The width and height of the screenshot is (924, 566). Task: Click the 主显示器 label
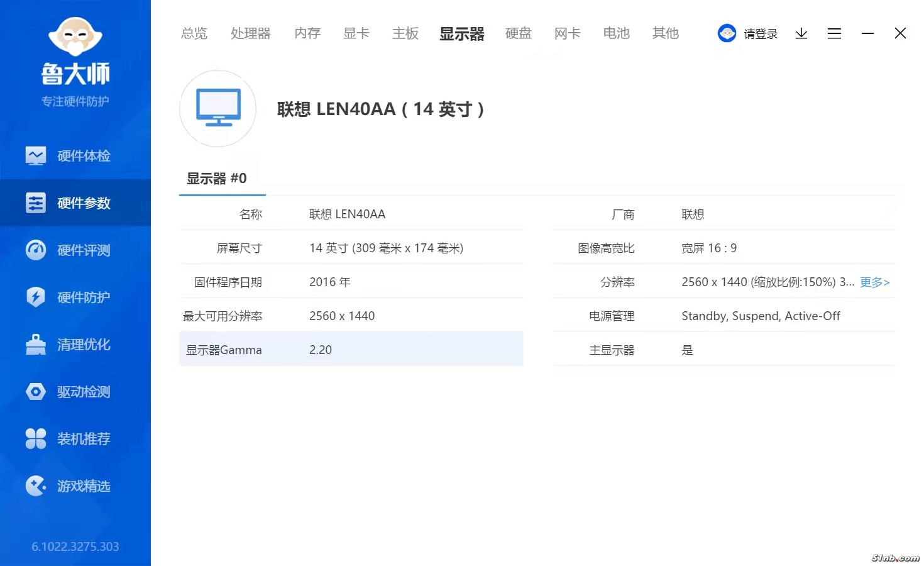612,350
